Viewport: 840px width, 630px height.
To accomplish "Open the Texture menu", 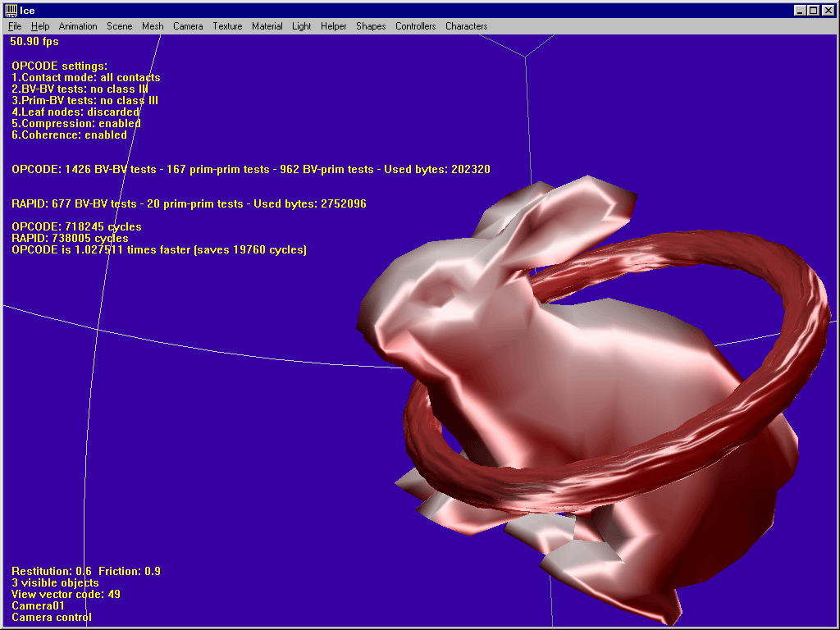I will [x=227, y=26].
